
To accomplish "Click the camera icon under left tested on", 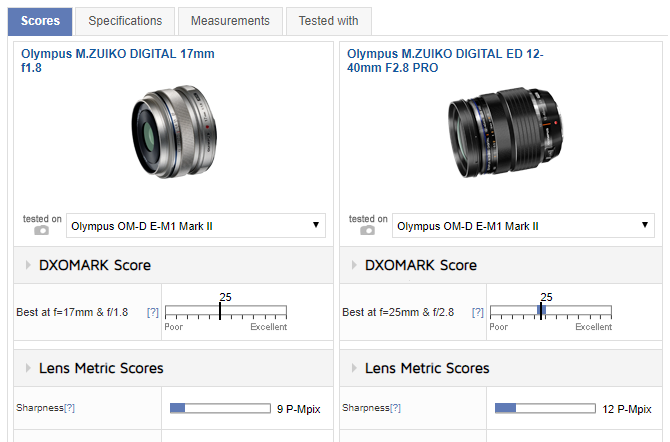I will 41,231.
